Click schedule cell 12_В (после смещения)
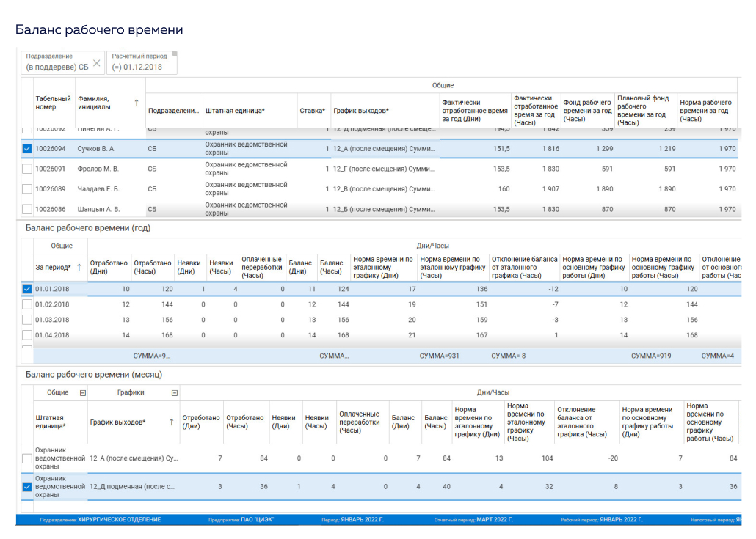This screenshot has width=756, height=539. coord(384,189)
